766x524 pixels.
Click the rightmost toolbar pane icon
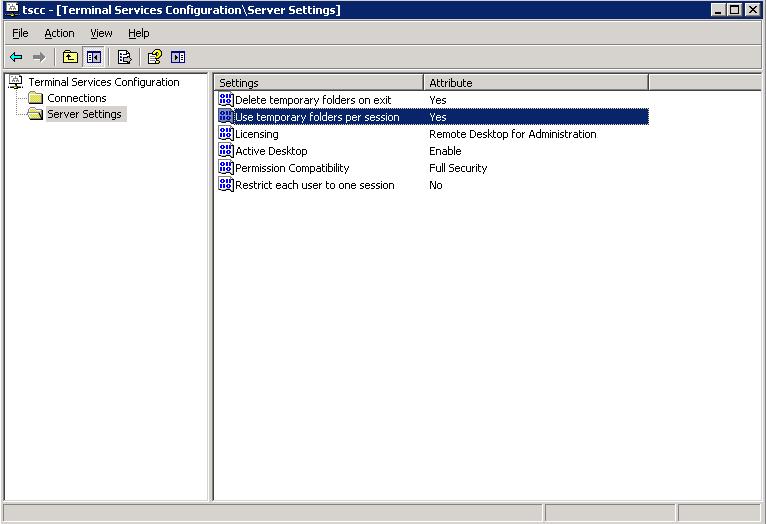click(178, 57)
